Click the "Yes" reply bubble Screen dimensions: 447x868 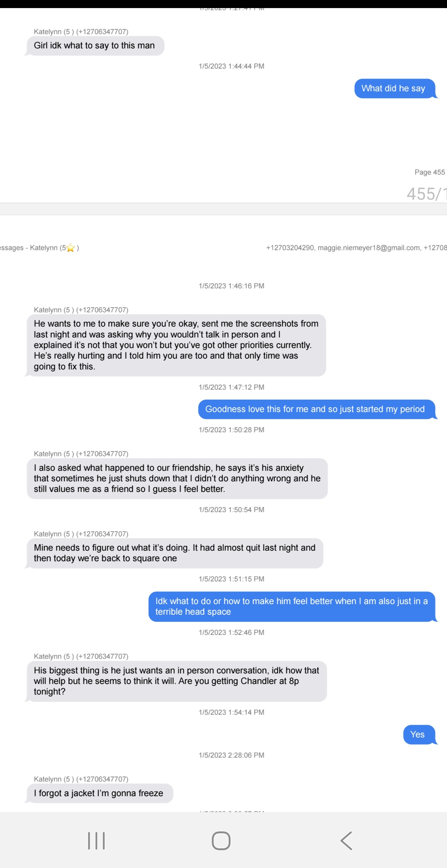[418, 734]
